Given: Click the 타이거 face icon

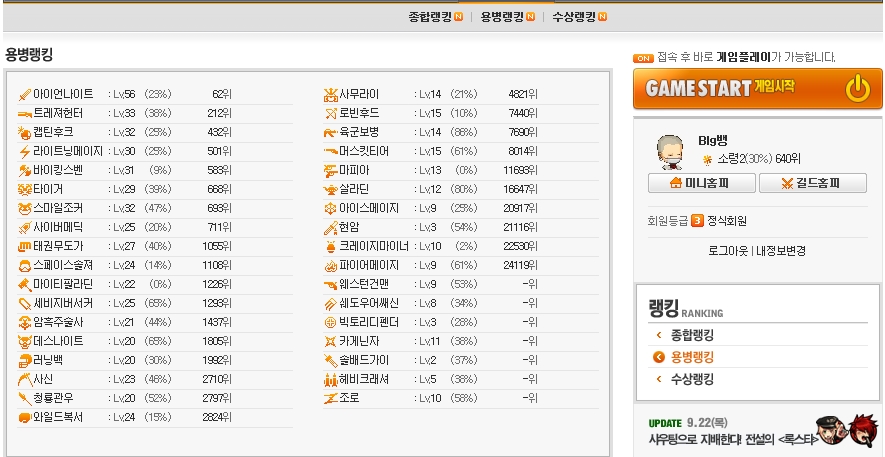Looking at the screenshot, I should (24, 190).
